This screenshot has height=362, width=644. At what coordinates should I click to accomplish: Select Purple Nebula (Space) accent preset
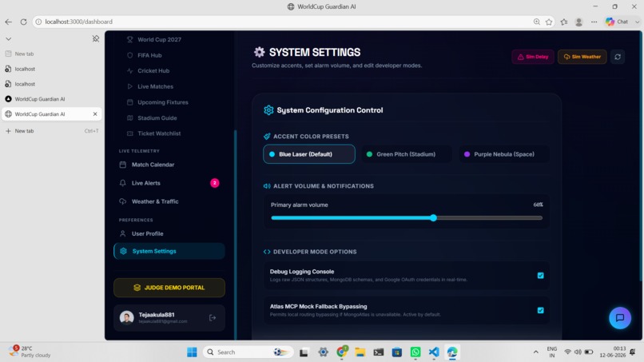coord(504,154)
